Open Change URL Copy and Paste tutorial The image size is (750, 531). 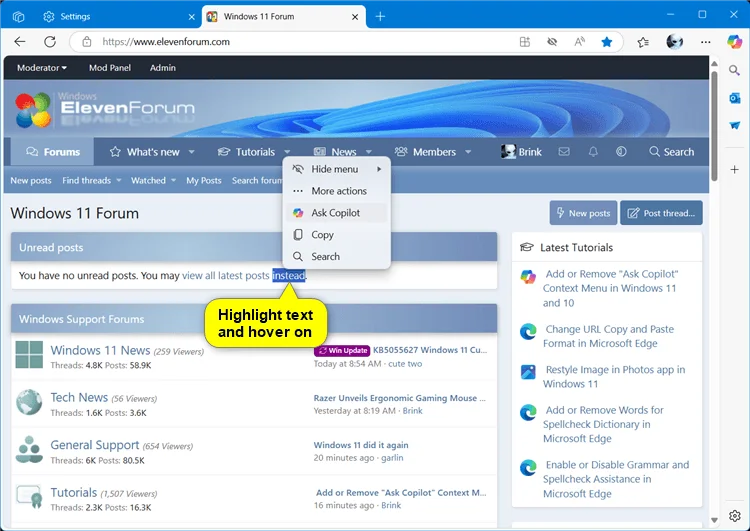coord(609,336)
